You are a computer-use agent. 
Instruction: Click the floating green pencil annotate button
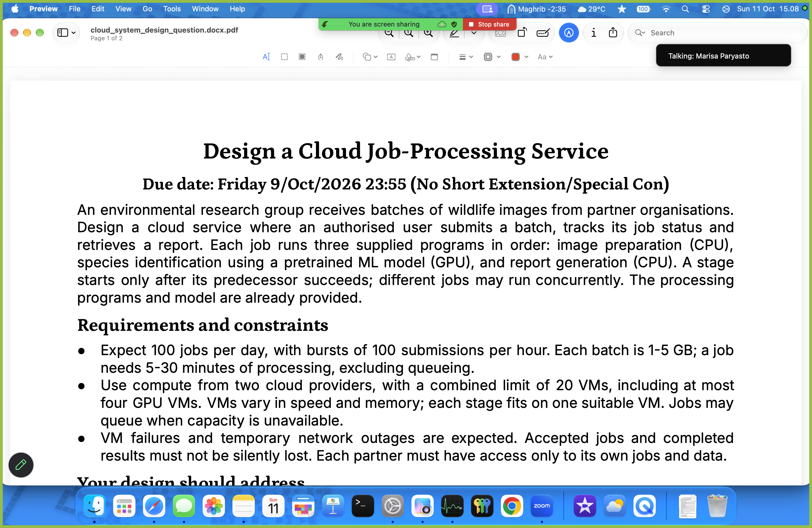click(x=21, y=464)
